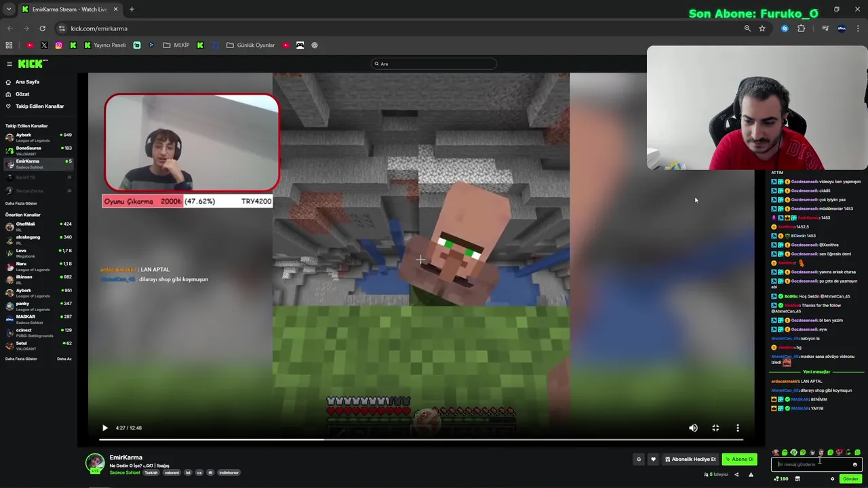Report stream using warning triangle icon
Viewport: 868px width, 488px height.
pos(751,474)
